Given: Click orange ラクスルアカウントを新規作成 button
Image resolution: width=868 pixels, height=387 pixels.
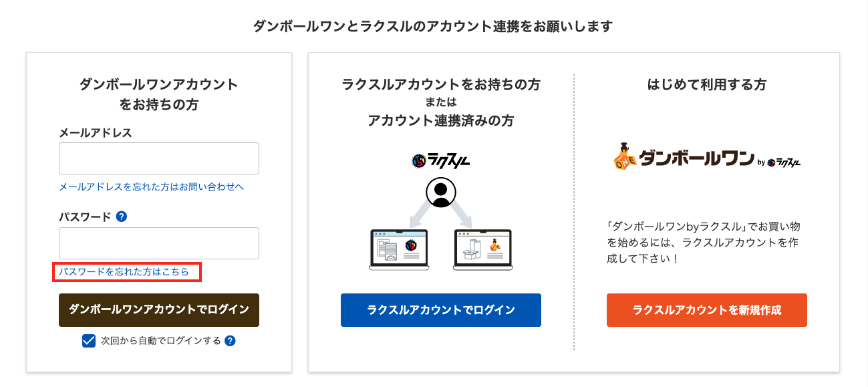Looking at the screenshot, I should pyautogui.click(x=707, y=310).
